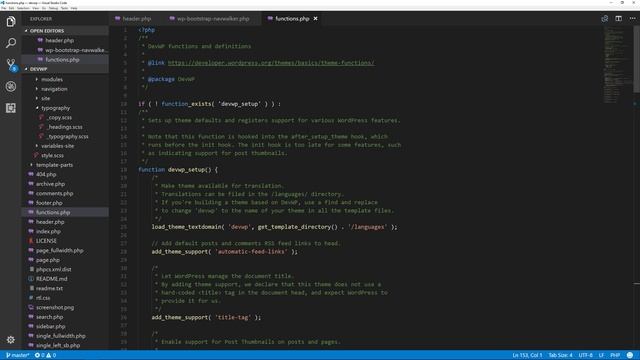
Task: Switch to the header.php tab
Action: (133, 19)
